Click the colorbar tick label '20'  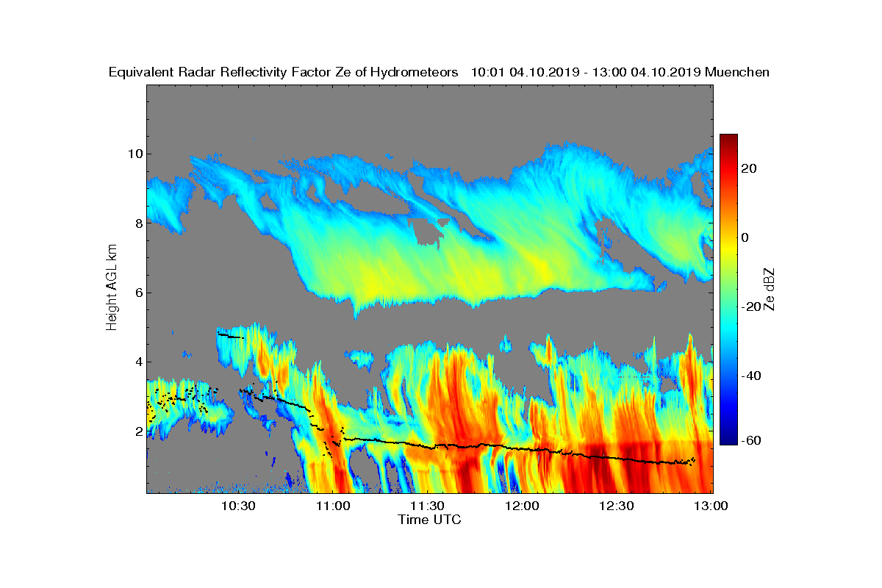click(749, 168)
